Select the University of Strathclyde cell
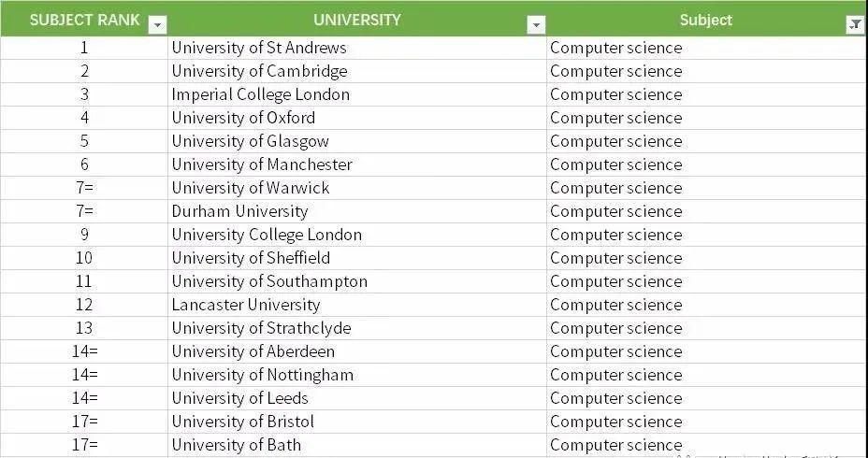868x458 pixels. pos(357,328)
